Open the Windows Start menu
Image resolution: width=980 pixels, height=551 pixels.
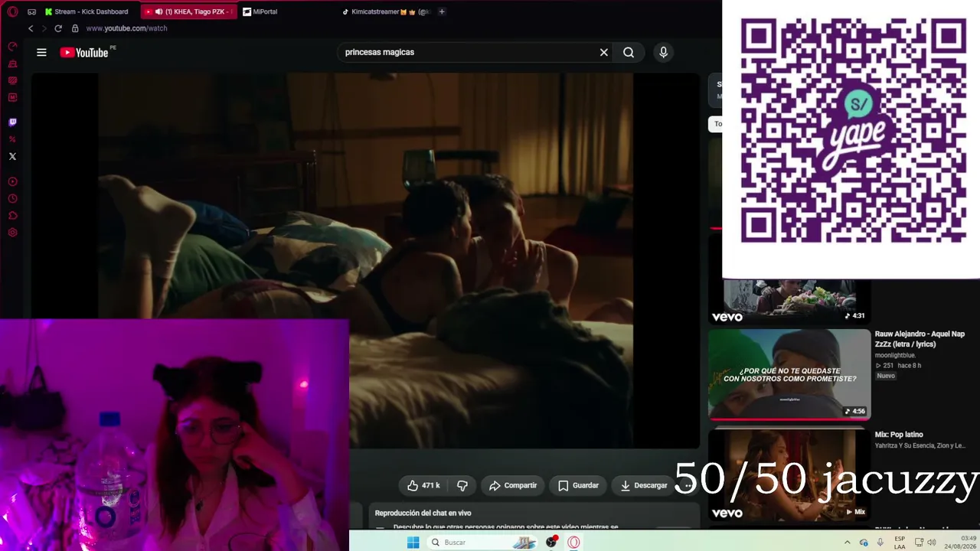[413, 542]
